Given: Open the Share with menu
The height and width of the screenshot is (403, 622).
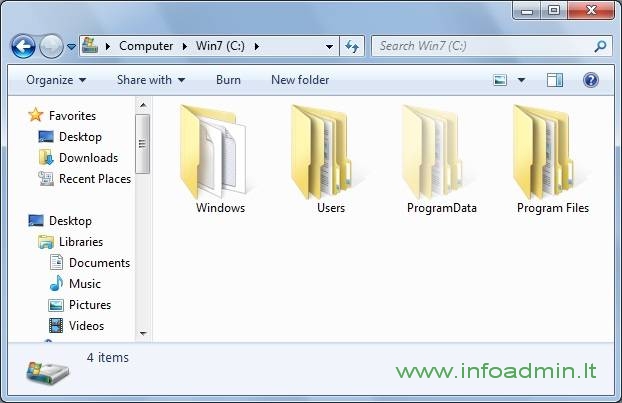Looking at the screenshot, I should pos(151,80).
